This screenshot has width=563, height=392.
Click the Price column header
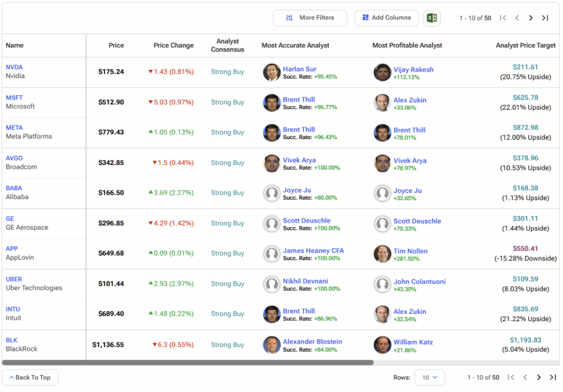pyautogui.click(x=117, y=45)
